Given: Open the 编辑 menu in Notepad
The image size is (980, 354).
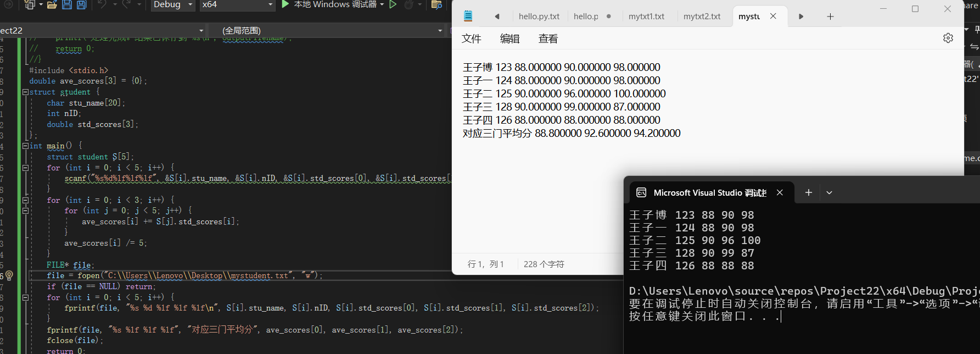Looking at the screenshot, I should pos(509,38).
